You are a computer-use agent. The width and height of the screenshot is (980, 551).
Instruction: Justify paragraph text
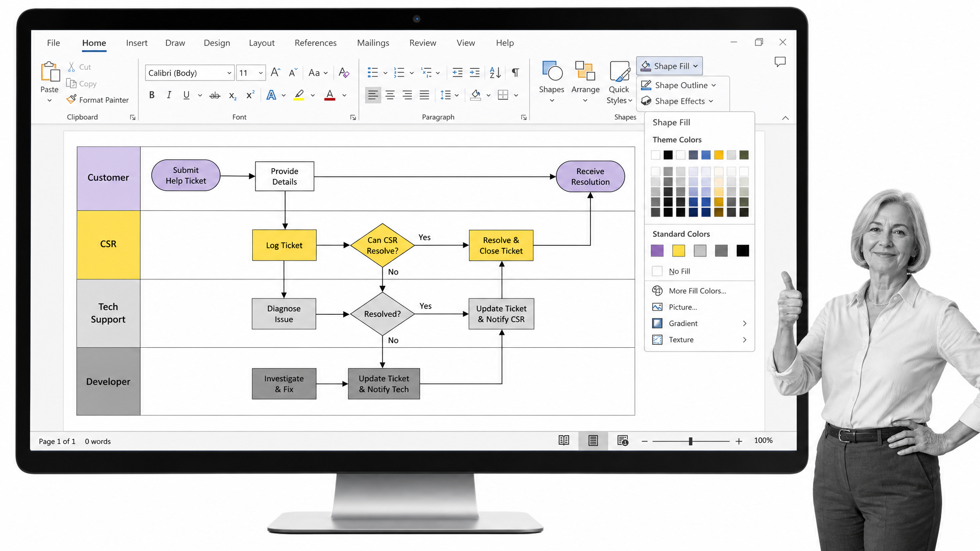click(424, 95)
